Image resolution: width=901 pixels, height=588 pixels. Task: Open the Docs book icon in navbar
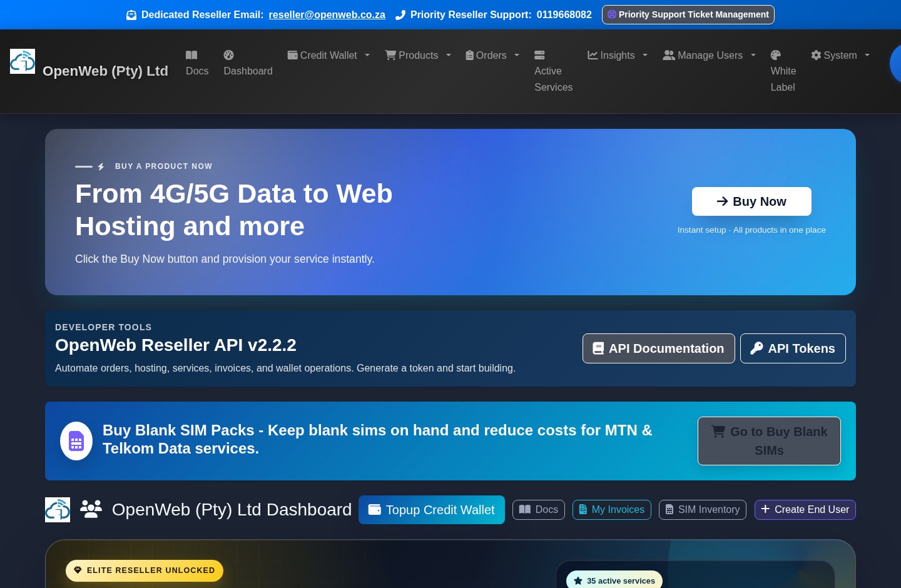click(191, 55)
